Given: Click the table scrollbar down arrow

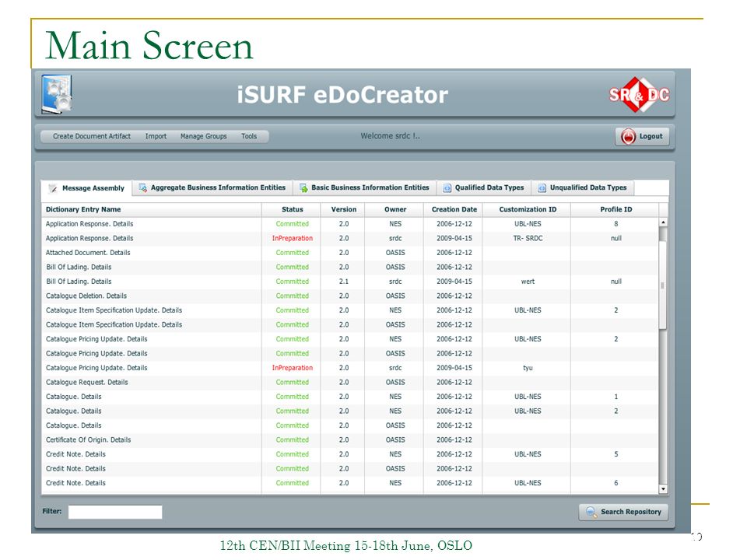Looking at the screenshot, I should pyautogui.click(x=663, y=489).
